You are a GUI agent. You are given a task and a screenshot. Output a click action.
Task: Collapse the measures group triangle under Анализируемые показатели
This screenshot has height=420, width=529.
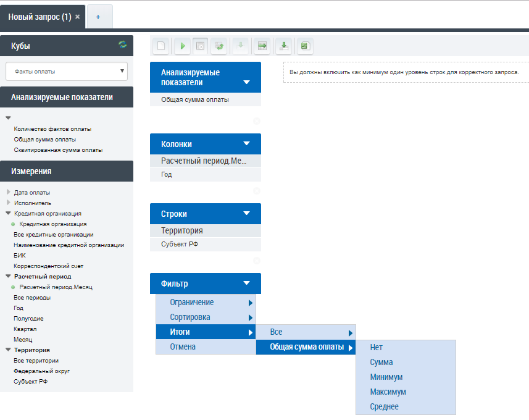tap(8, 118)
